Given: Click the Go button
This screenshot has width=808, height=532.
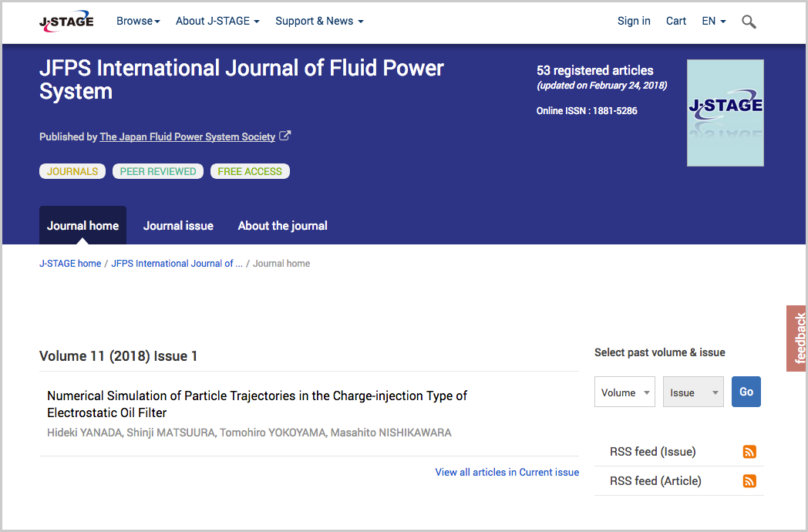Looking at the screenshot, I should coord(746,392).
